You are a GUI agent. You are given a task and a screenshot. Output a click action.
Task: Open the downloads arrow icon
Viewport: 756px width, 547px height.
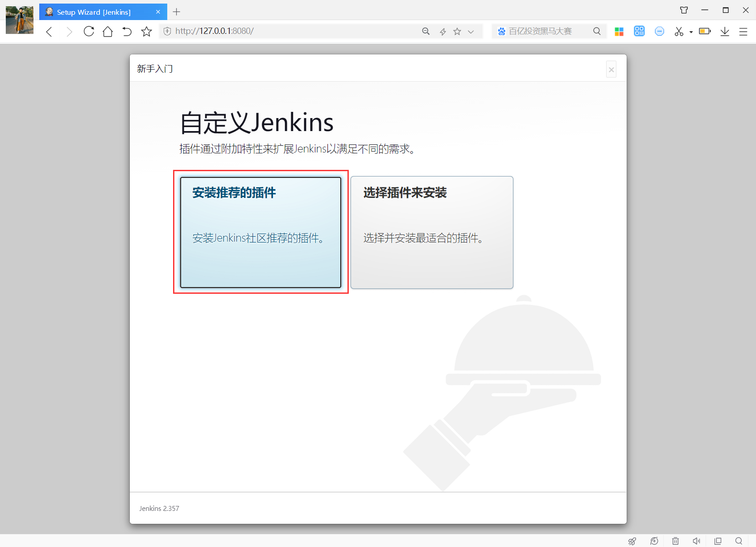coord(725,31)
